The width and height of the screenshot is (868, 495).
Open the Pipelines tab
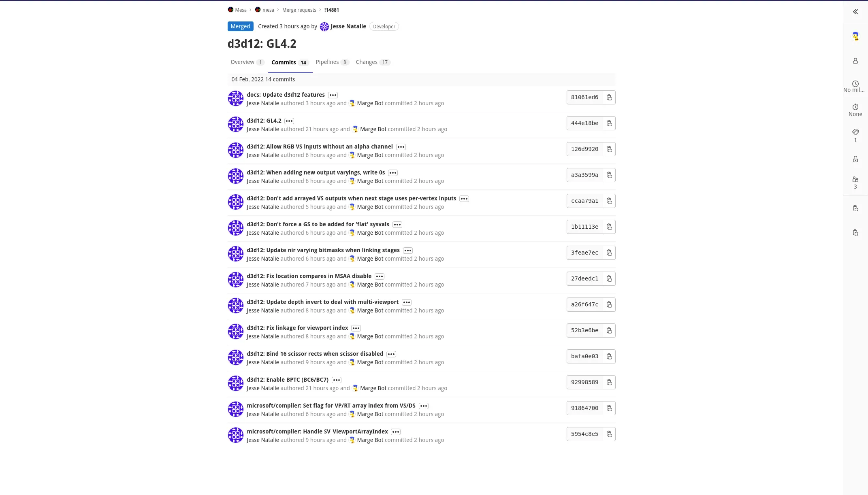[x=332, y=62]
